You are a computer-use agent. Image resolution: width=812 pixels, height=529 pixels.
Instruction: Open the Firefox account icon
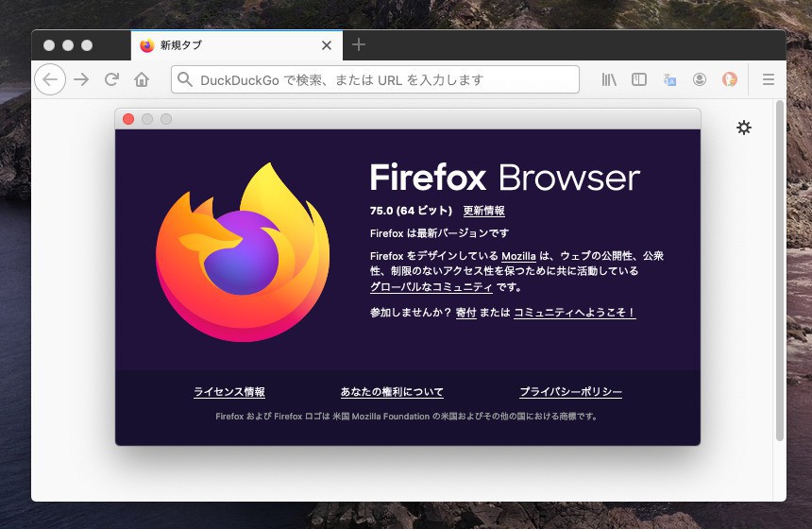[x=700, y=79]
